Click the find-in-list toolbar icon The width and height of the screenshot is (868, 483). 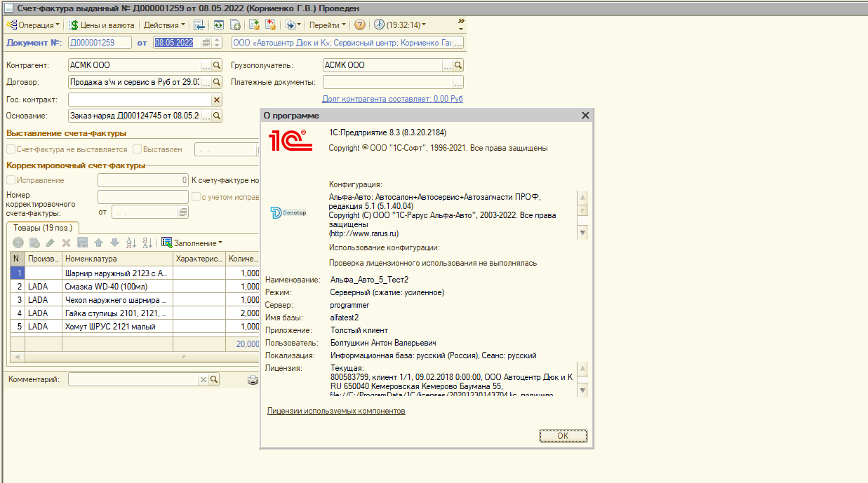(x=200, y=25)
